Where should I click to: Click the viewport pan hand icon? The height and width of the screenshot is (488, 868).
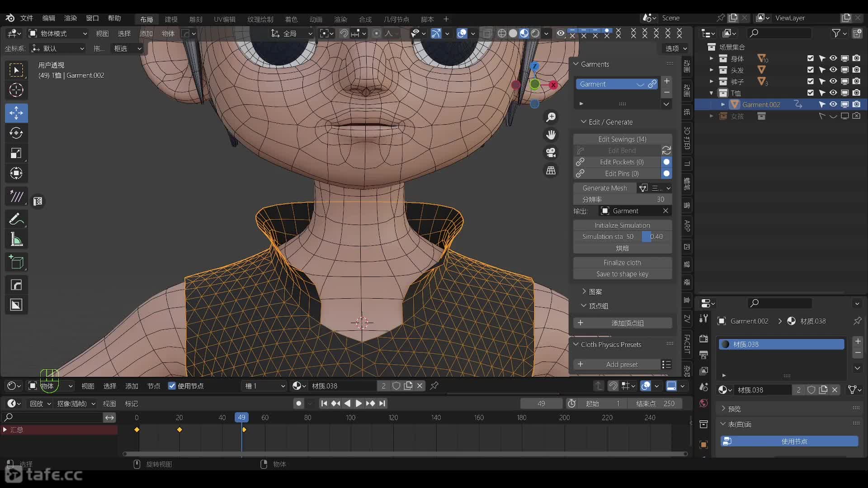[551, 135]
